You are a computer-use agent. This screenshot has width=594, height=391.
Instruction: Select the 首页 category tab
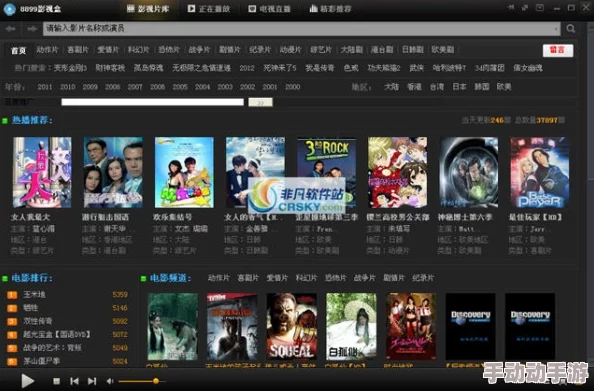coord(18,50)
